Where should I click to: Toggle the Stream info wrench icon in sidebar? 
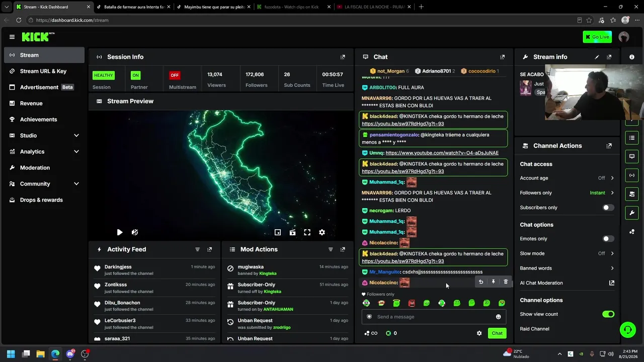click(x=632, y=213)
